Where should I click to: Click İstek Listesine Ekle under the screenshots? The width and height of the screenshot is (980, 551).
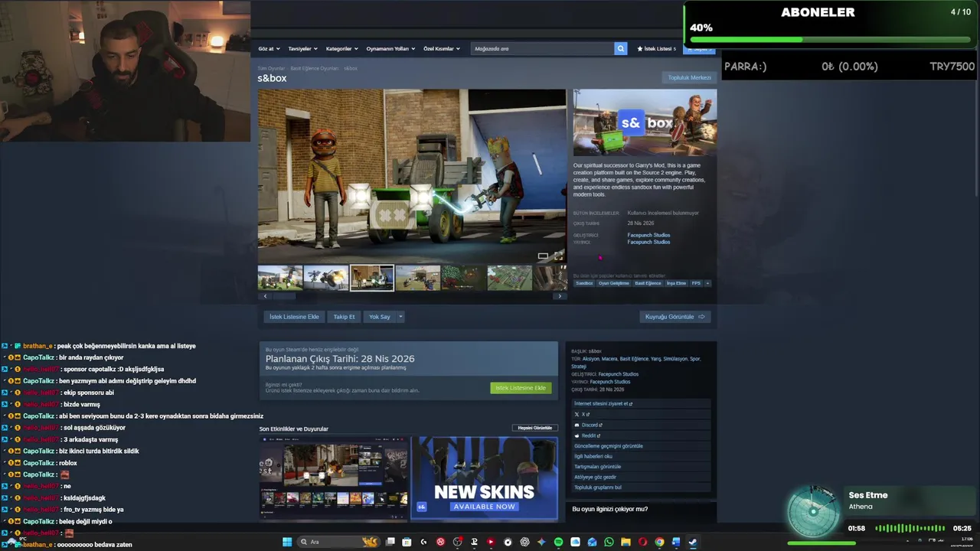pyautogui.click(x=294, y=317)
